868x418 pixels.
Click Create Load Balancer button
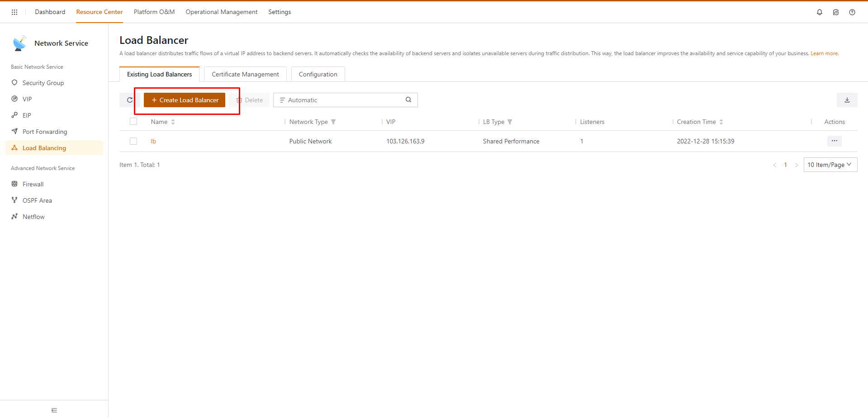(185, 100)
